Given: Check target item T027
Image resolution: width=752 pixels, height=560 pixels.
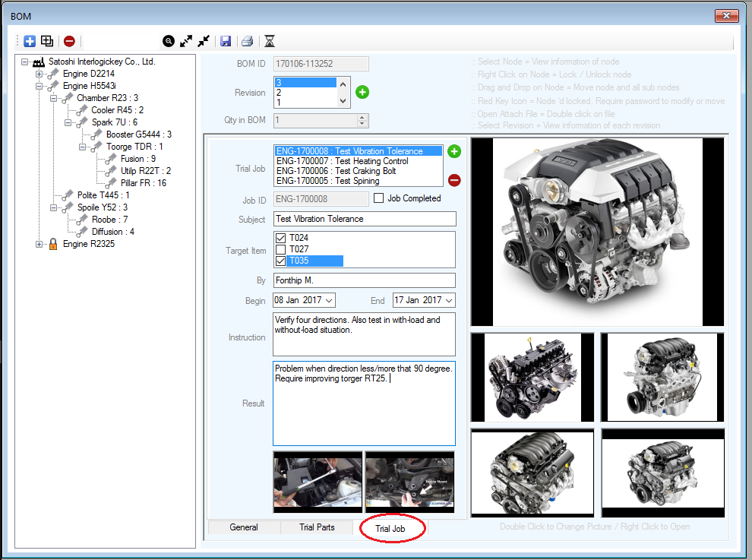Looking at the screenshot, I should point(281,249).
